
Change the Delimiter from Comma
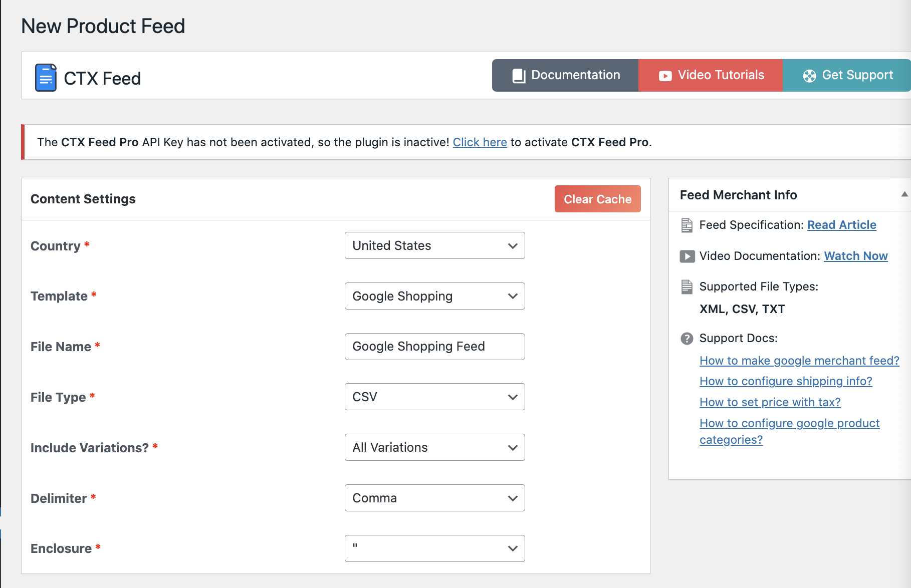(434, 498)
